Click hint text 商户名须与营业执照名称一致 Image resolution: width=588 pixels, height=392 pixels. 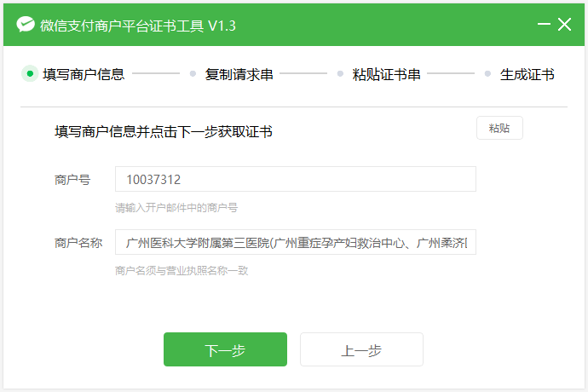(x=182, y=270)
